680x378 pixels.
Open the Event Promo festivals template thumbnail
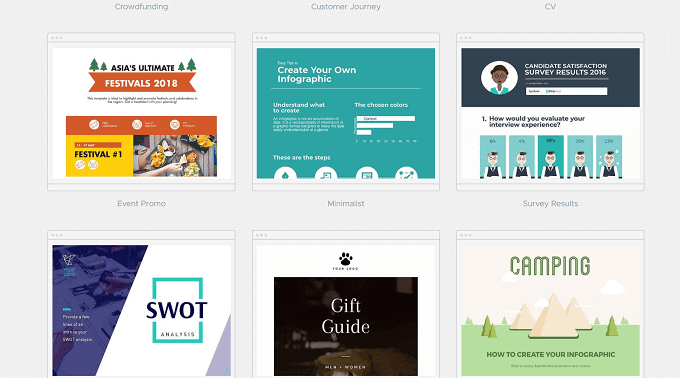coord(141,113)
